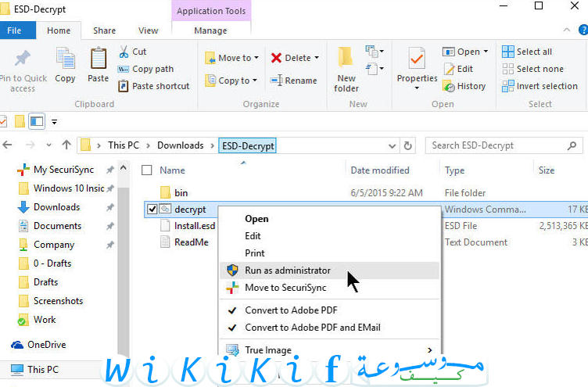
Task: Click Pin to Quick access icon
Action: (22, 59)
